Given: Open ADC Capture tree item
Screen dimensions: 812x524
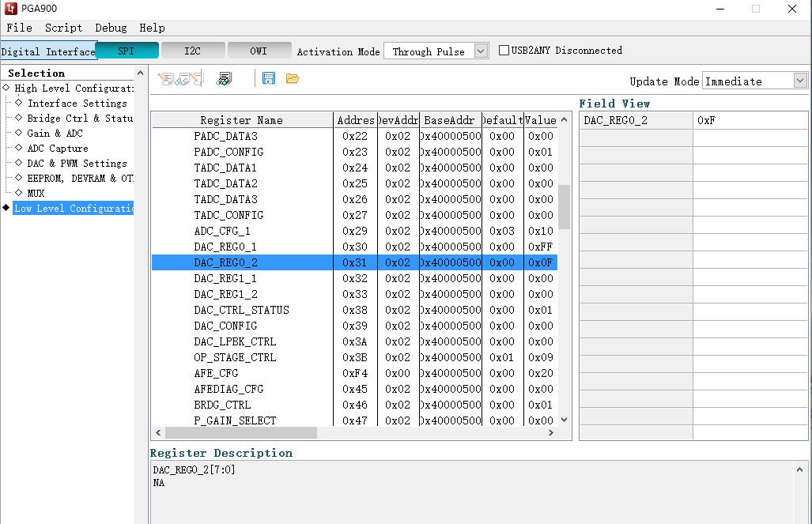Looking at the screenshot, I should click(x=58, y=148).
